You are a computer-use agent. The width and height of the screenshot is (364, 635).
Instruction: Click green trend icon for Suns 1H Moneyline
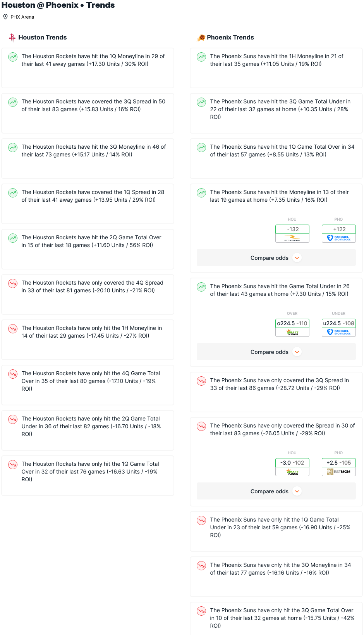[x=201, y=57]
